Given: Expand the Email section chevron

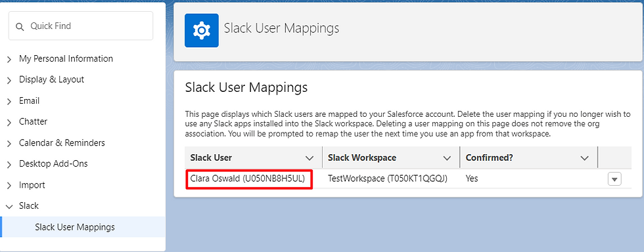Looking at the screenshot, I should pos(9,101).
